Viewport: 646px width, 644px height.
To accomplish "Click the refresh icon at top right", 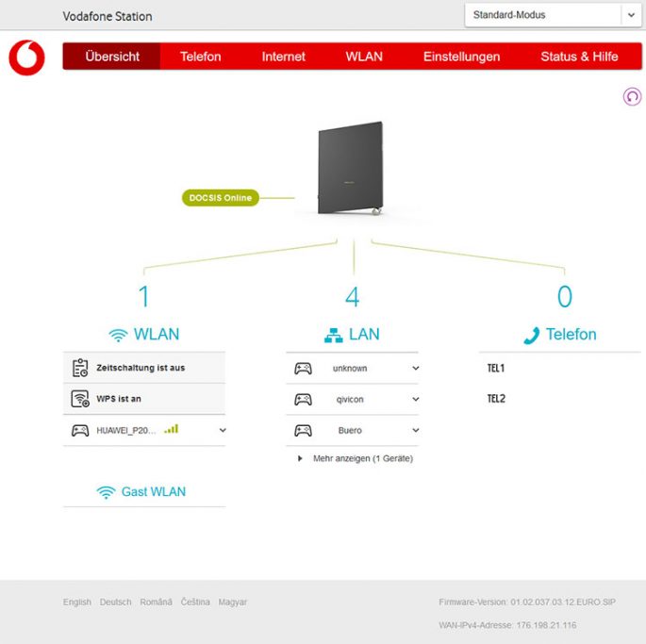I will [x=632, y=96].
